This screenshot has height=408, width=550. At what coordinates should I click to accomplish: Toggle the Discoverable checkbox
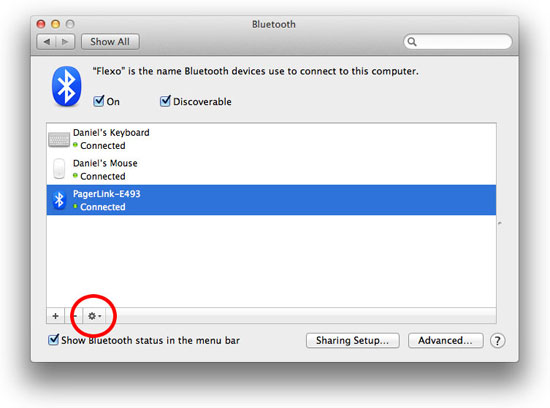[165, 101]
